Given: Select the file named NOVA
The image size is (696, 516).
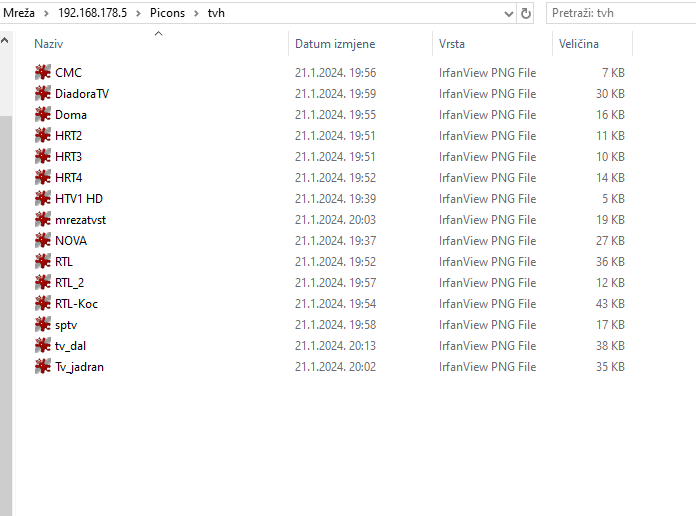Looking at the screenshot, I should coord(71,241).
